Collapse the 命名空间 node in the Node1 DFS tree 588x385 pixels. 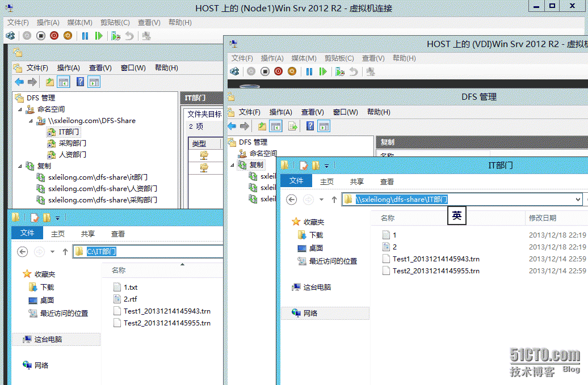click(x=20, y=109)
